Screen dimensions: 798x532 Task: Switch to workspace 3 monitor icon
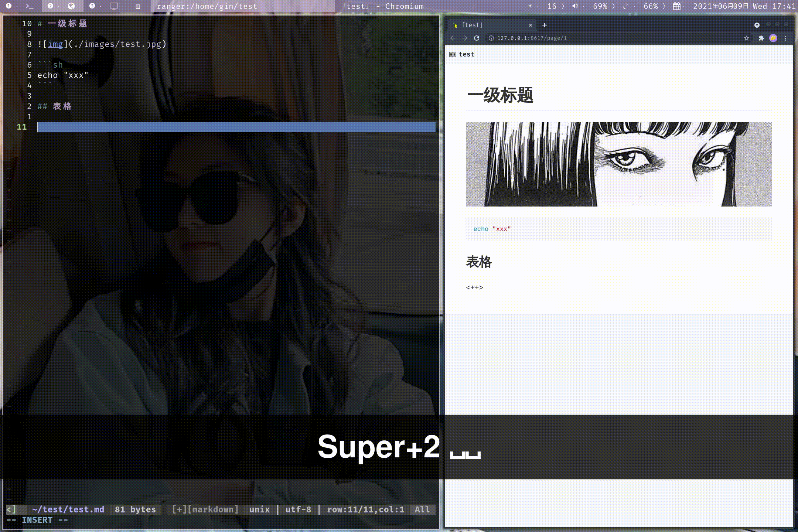(x=114, y=6)
